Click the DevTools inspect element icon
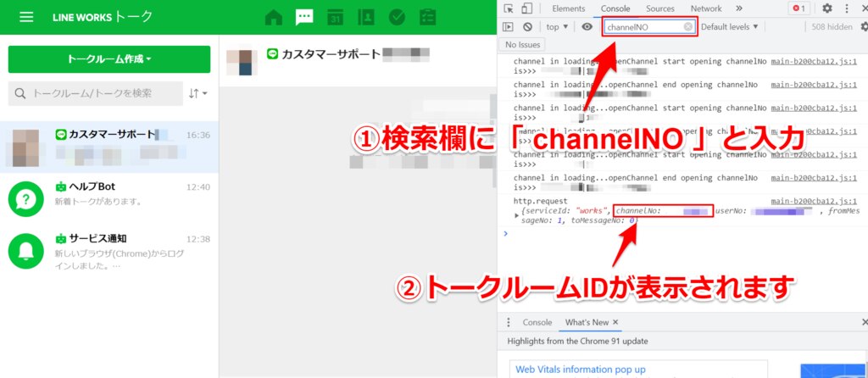868x378 pixels. [x=509, y=8]
